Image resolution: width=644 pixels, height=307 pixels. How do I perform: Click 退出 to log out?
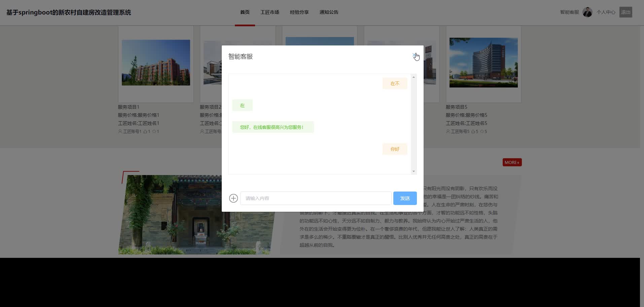(625, 12)
